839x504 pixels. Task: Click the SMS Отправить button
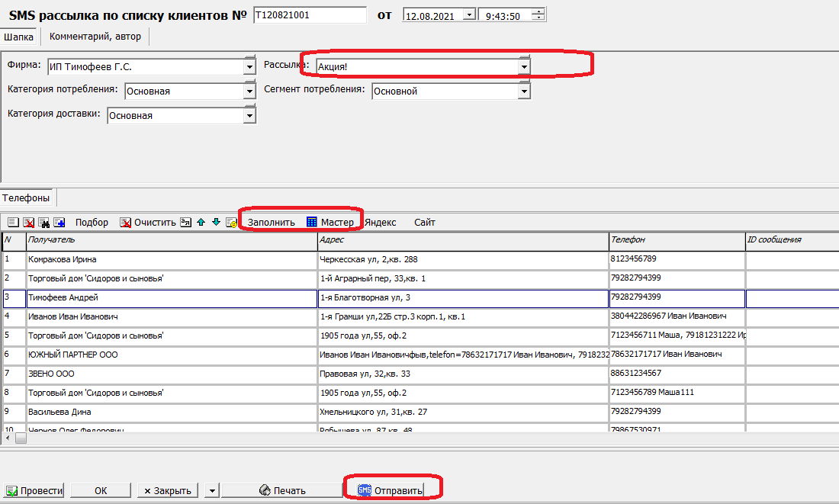pyautogui.click(x=391, y=490)
